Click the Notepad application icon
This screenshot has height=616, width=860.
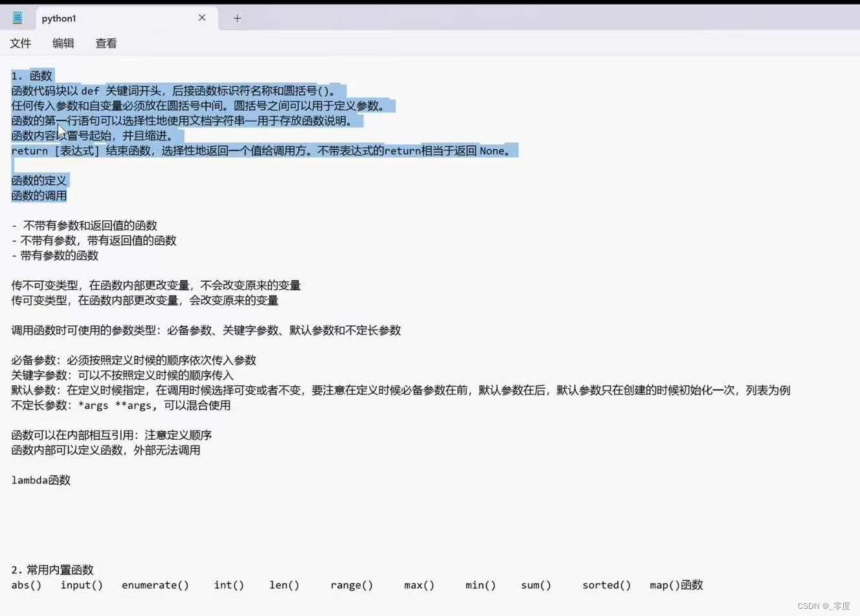point(16,17)
